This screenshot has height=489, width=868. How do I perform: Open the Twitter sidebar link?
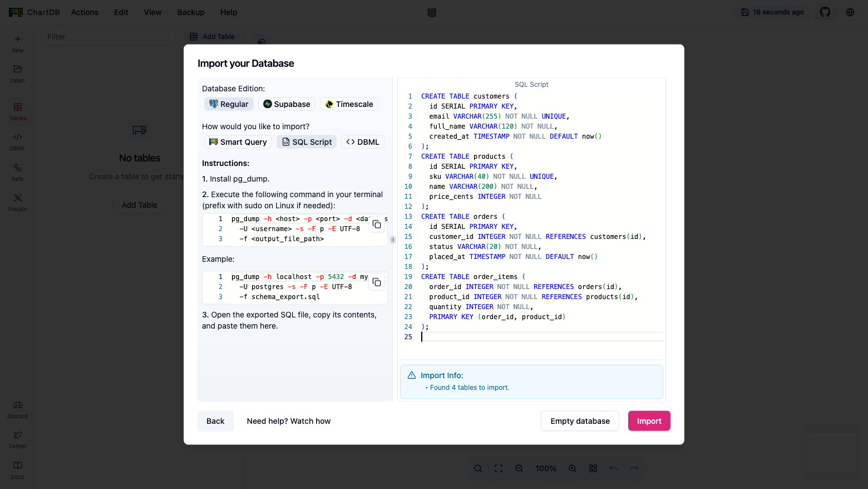(x=17, y=439)
